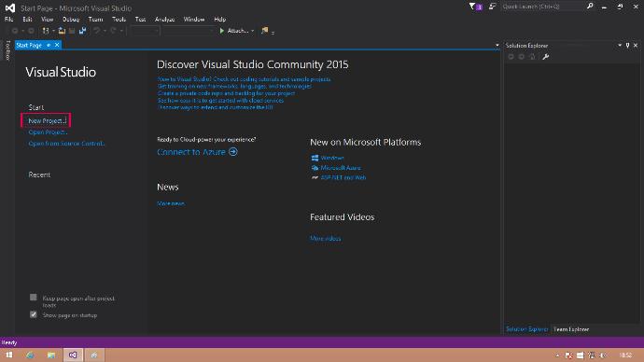
Task: Click the Connect to Azure link
Action: tap(191, 152)
